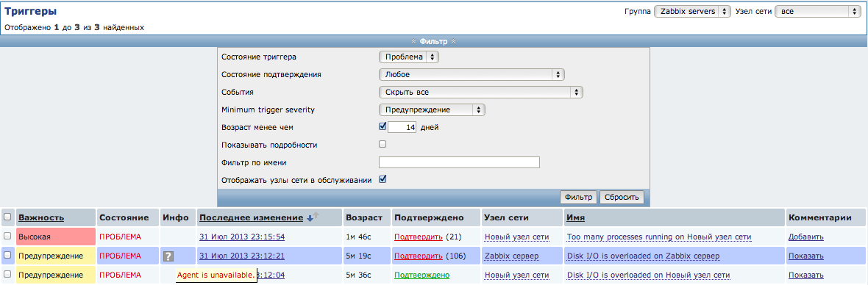Focus the Фильтр по имени text field
The height and width of the screenshot is (285, 868).
click(x=459, y=162)
